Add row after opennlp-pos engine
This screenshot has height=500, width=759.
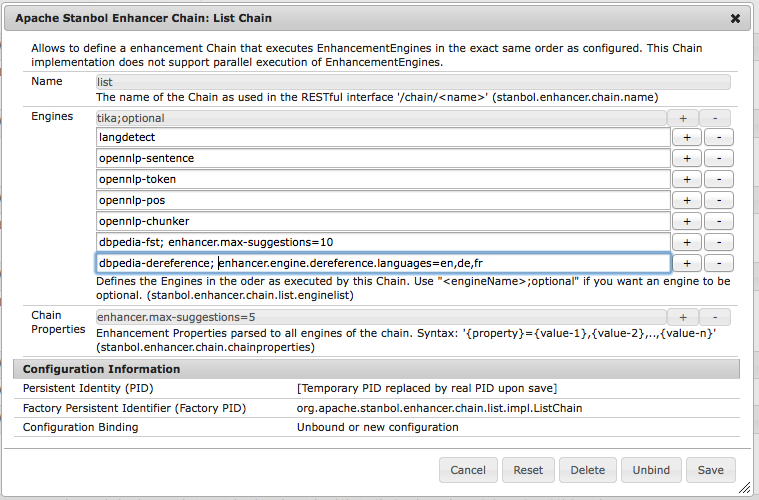(686, 200)
